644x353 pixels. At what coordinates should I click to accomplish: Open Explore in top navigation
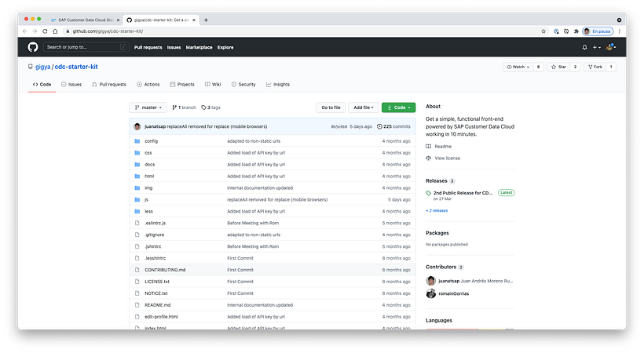coord(225,47)
